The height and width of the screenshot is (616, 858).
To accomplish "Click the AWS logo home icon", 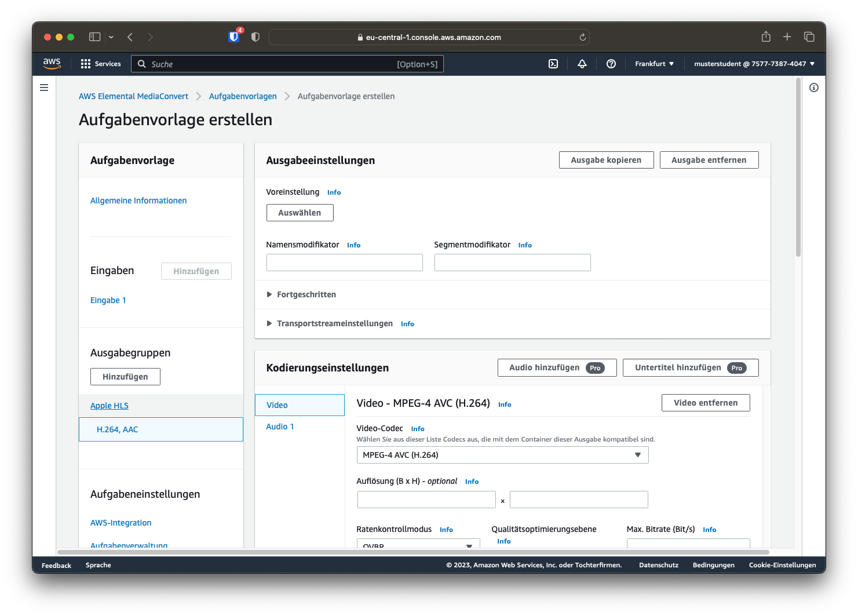I will [x=52, y=64].
